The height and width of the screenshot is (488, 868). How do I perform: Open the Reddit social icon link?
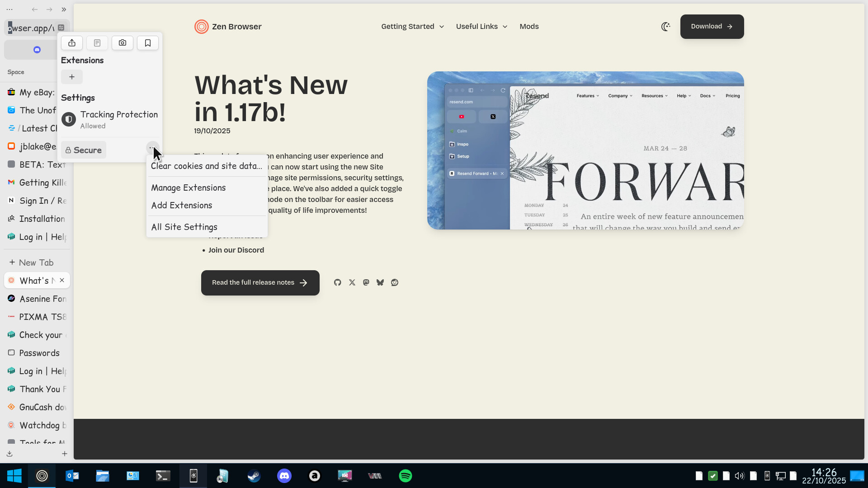[x=395, y=282]
